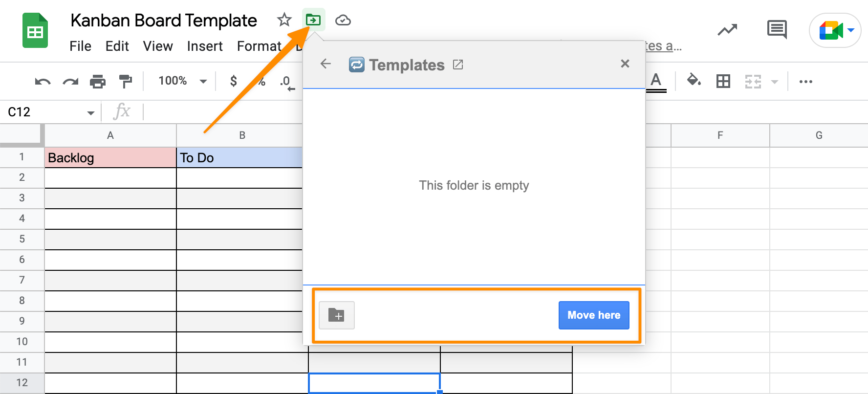The height and width of the screenshot is (394, 868).
Task: Open the borders tool
Action: [x=723, y=81]
